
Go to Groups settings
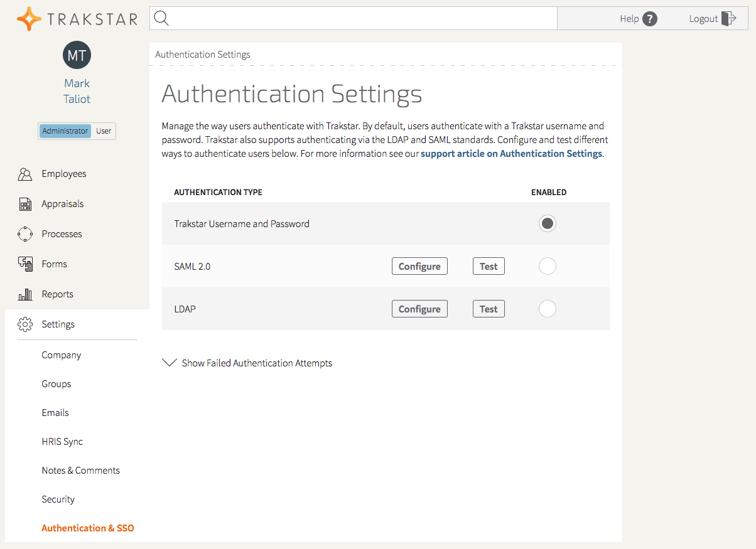[x=57, y=384]
